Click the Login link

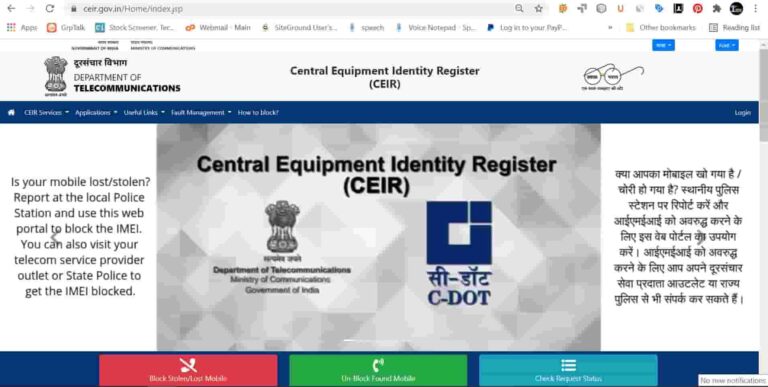pyautogui.click(x=743, y=113)
